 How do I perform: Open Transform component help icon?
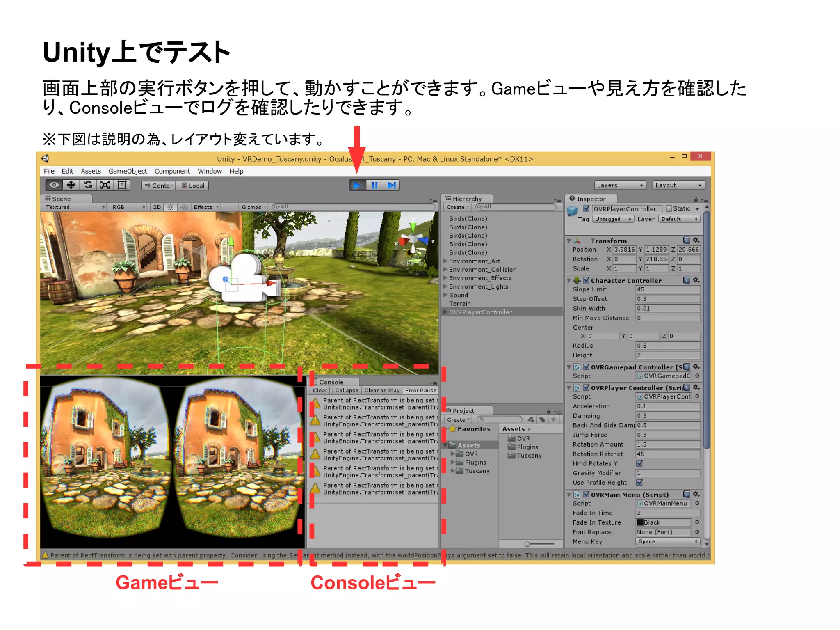tap(687, 241)
